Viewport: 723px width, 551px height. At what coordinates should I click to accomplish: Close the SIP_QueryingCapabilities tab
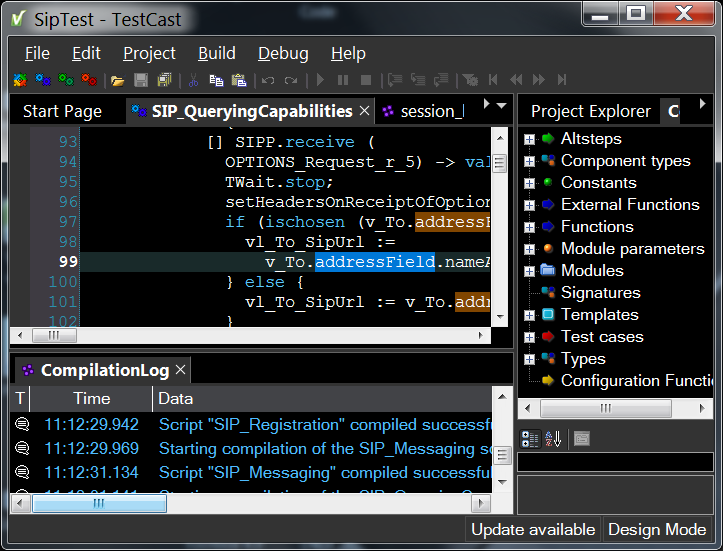364,111
